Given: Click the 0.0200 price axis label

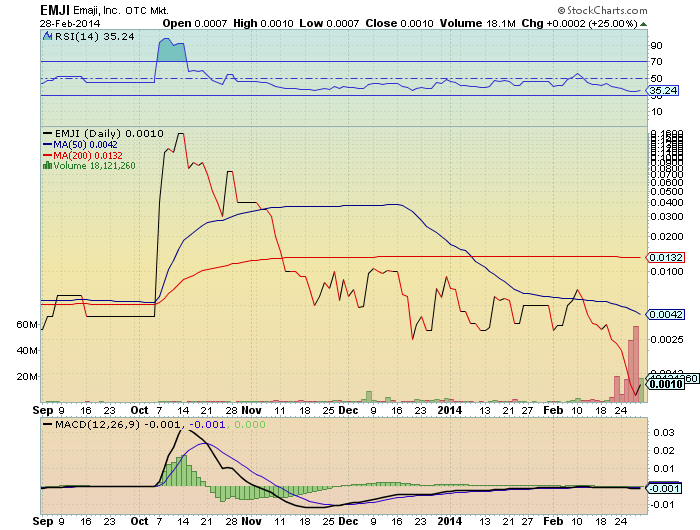Looking at the screenshot, I should point(667,237).
